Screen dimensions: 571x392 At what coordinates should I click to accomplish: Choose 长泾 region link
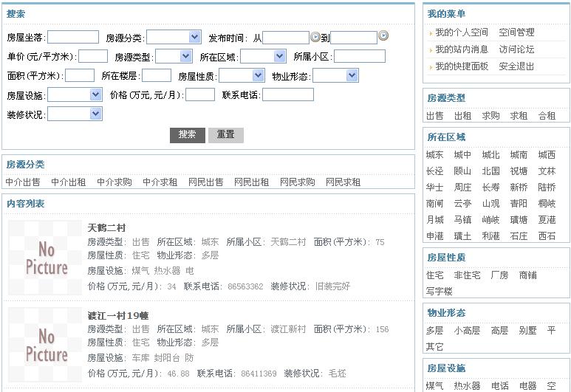pos(435,171)
